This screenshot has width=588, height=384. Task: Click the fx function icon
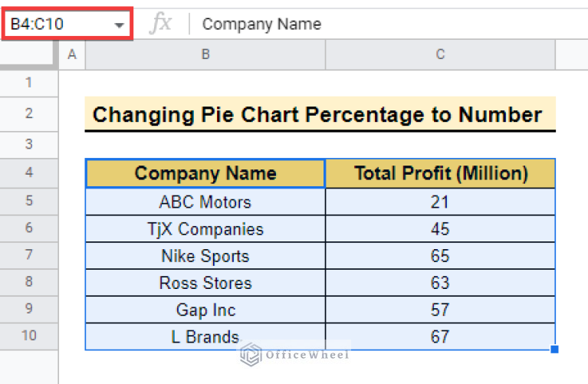click(x=160, y=24)
